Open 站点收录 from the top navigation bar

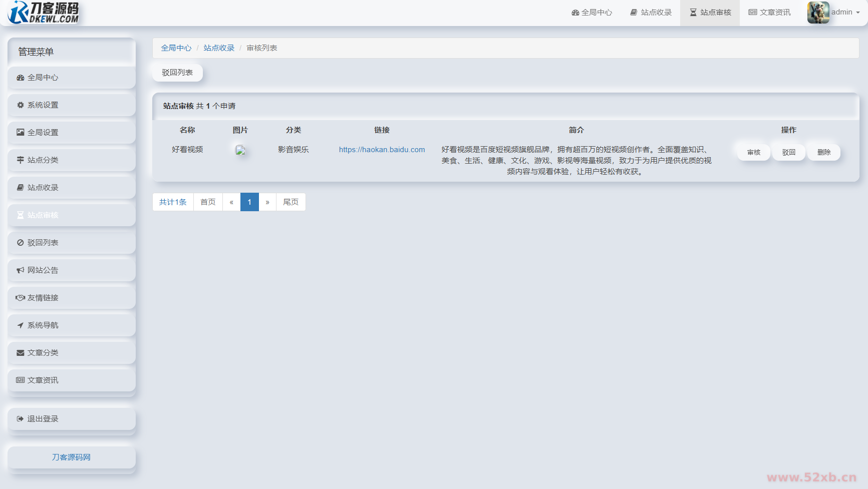point(651,13)
